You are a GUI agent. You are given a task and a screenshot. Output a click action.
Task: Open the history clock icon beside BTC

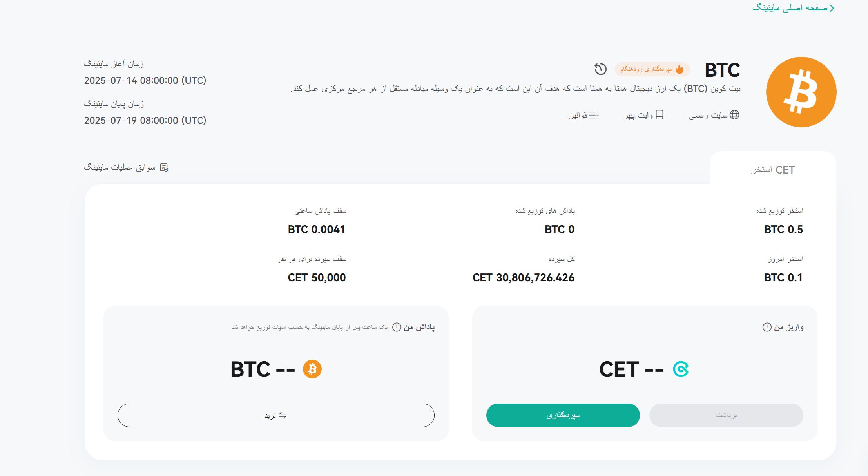pos(600,69)
